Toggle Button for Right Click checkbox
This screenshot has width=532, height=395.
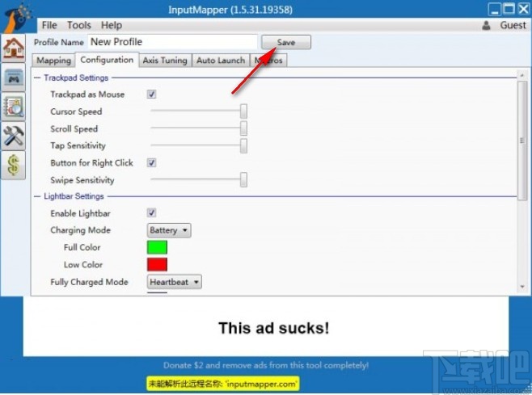click(x=151, y=162)
